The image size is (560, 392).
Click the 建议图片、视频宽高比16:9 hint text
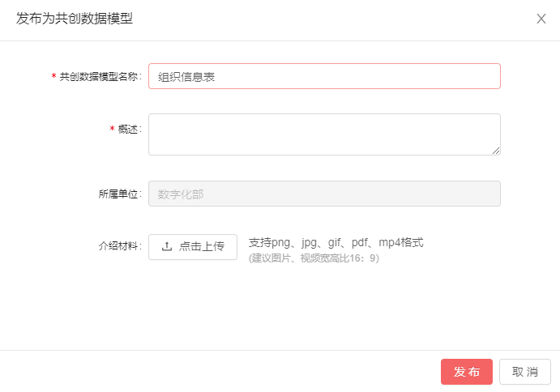click(x=314, y=258)
